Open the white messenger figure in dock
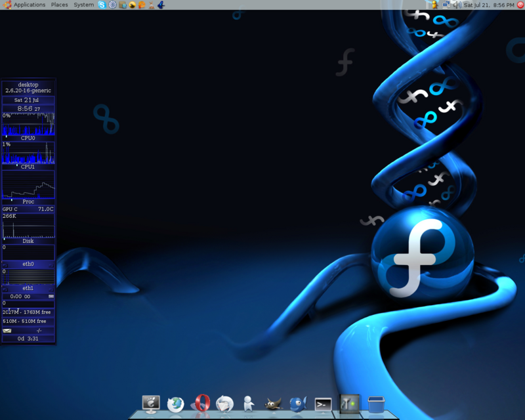525x420 pixels. pos(249,404)
